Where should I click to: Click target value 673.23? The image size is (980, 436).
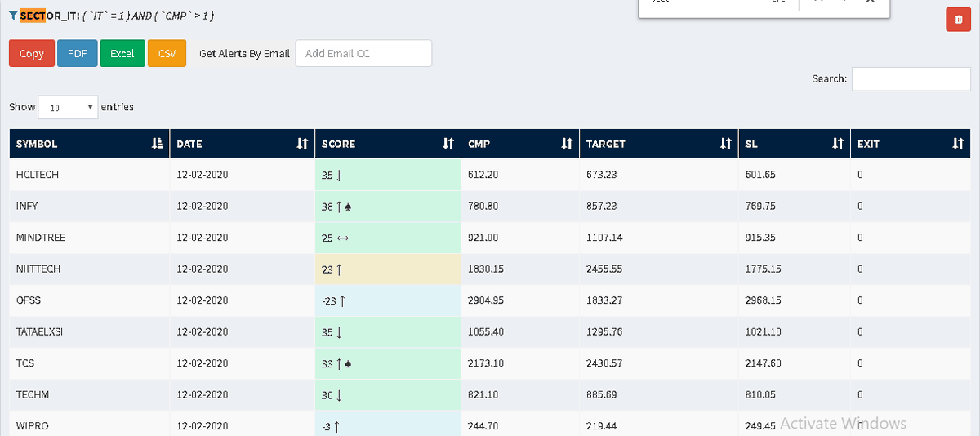point(602,175)
